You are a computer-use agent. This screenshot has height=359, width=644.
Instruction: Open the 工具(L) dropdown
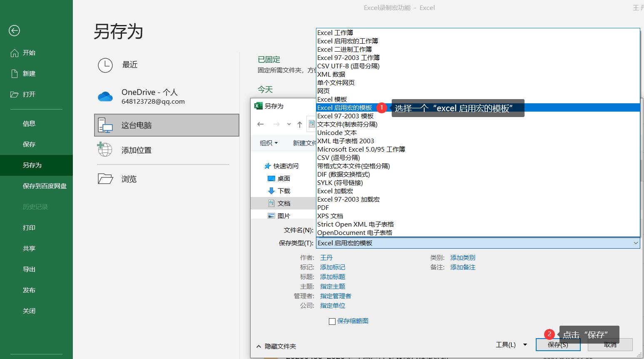click(512, 344)
